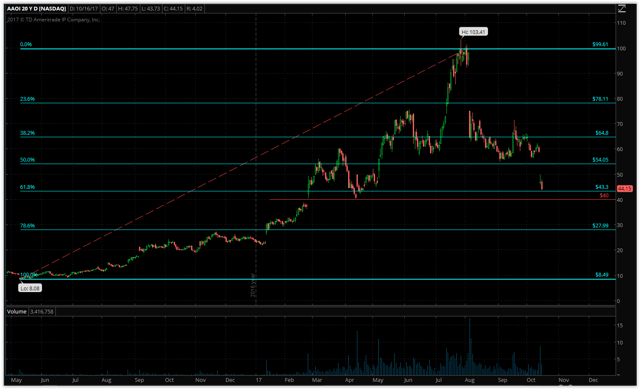Click the volume value 3,416,758
Screen dimensions: 640x389
tap(41, 311)
